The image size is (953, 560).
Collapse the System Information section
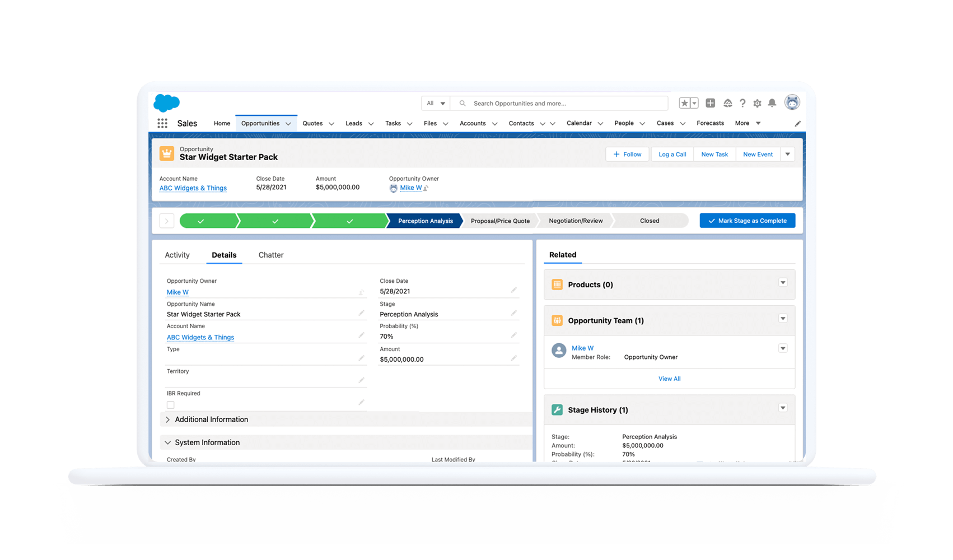tap(207, 442)
